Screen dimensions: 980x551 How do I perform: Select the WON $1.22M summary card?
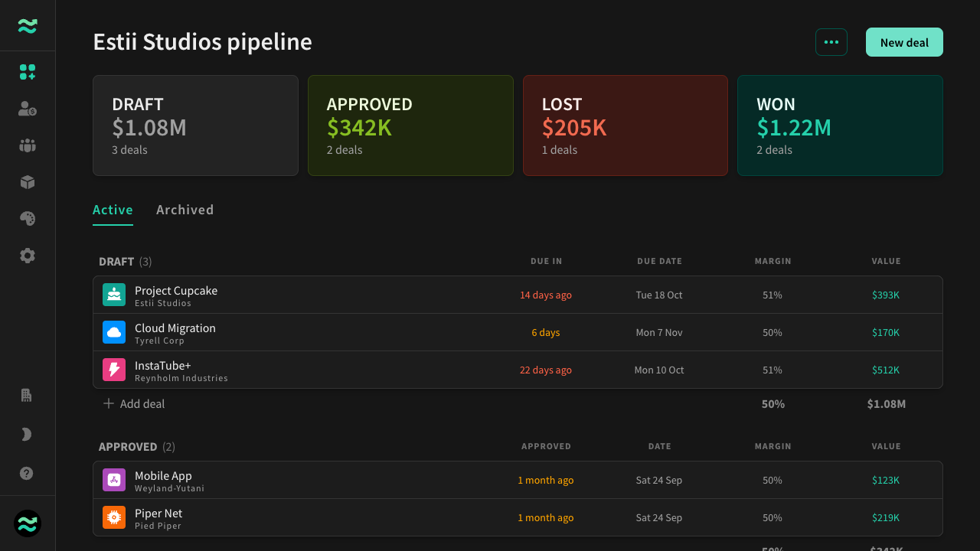point(840,126)
